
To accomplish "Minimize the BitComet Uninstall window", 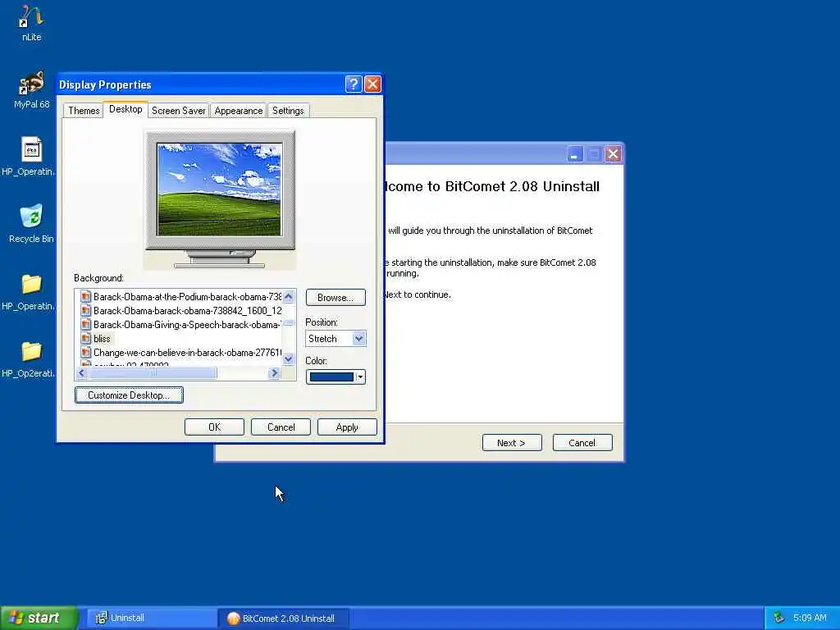I will 574,154.
